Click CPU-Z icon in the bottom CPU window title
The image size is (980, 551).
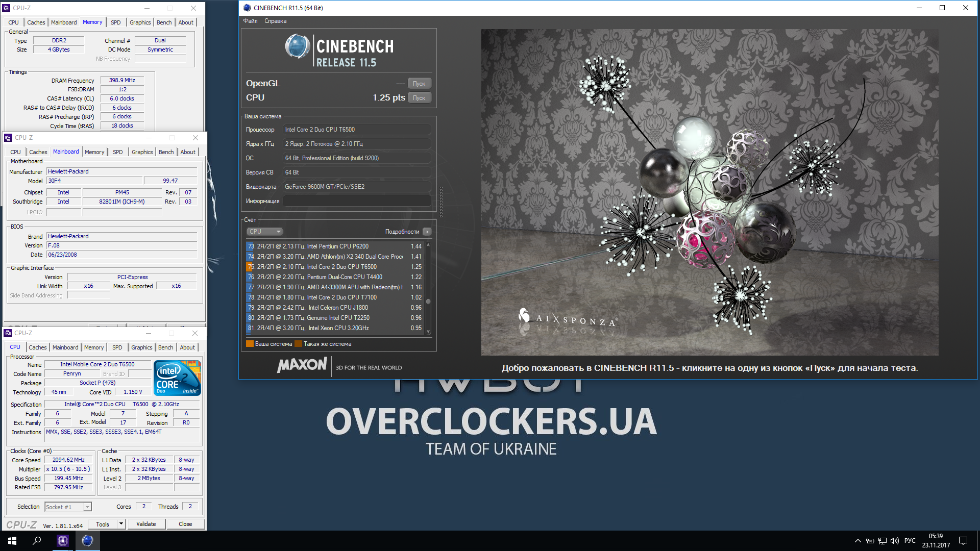(x=8, y=333)
